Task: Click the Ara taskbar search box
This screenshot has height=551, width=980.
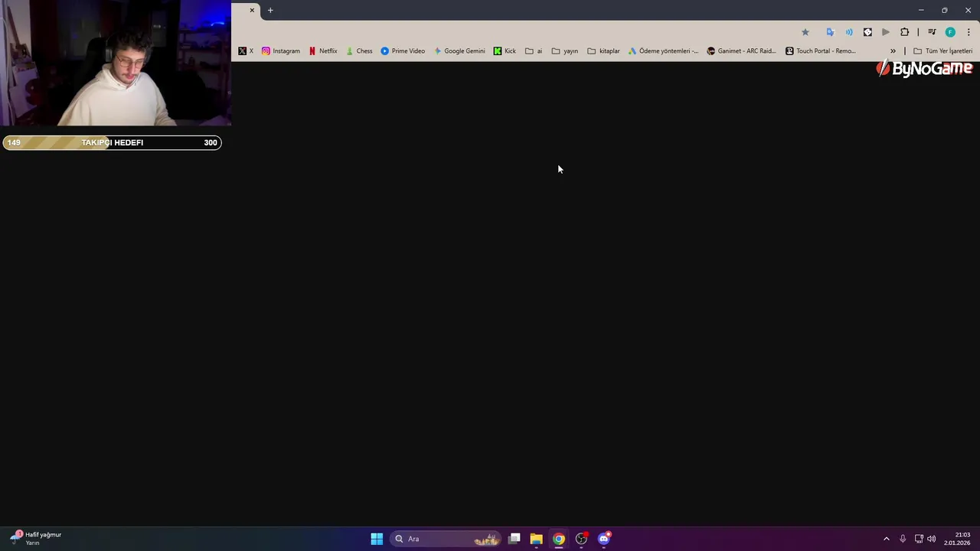Action: (447, 539)
